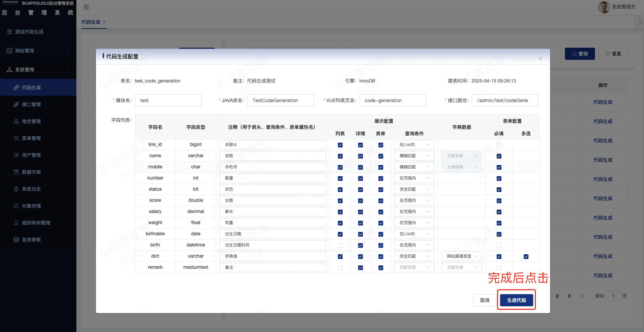644x332 pixels.
Task: Close the 代码生成 tab with its x
Action: [104, 22]
